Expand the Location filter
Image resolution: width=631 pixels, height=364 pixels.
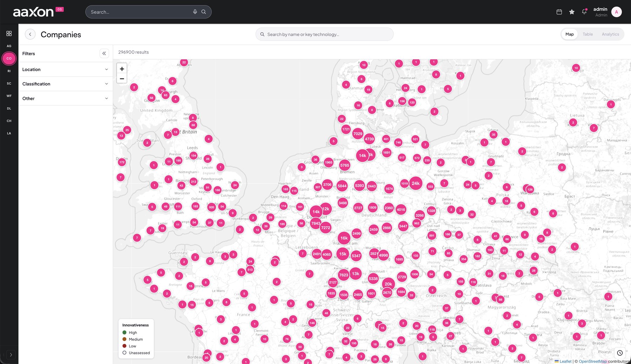click(x=66, y=69)
